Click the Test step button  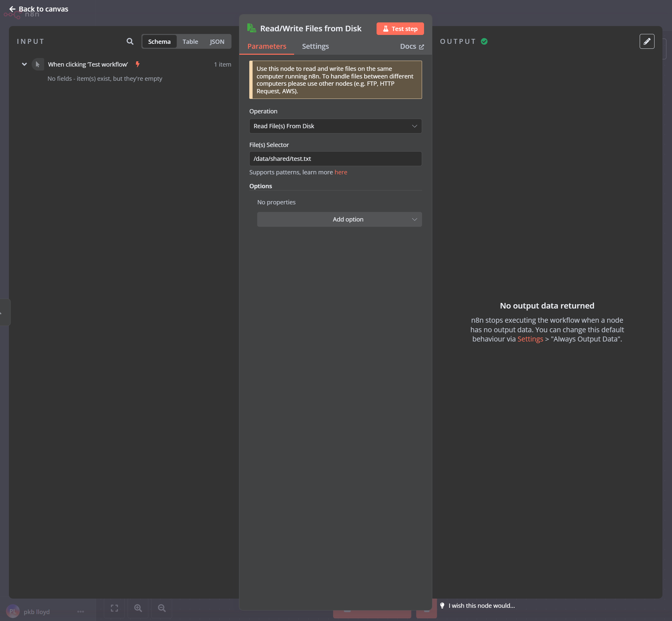400,29
